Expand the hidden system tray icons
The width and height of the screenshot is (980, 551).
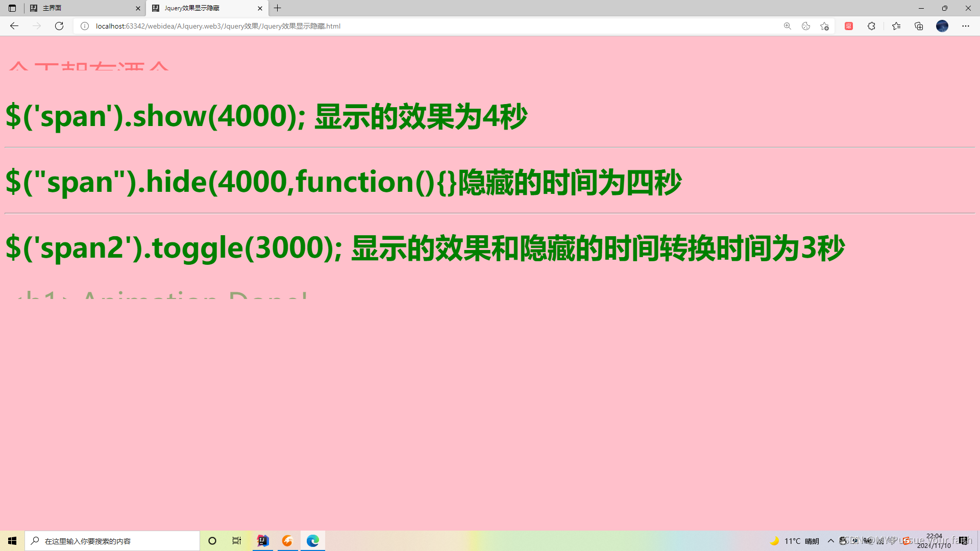point(831,541)
